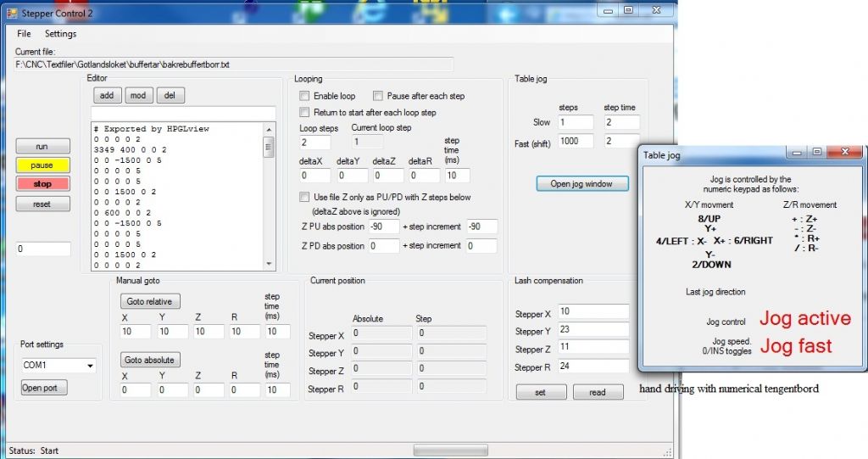This screenshot has height=459, width=868.
Task: Click the run button
Action: (x=42, y=146)
